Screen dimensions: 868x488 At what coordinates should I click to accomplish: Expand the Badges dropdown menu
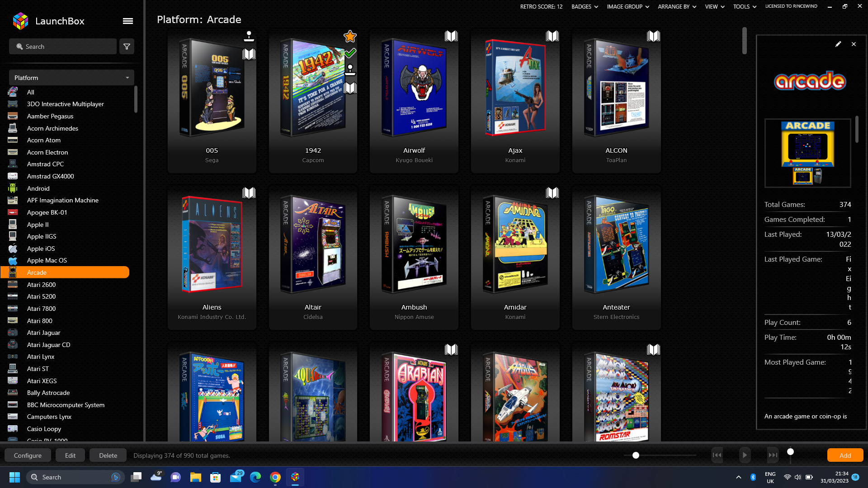pyautogui.click(x=585, y=6)
